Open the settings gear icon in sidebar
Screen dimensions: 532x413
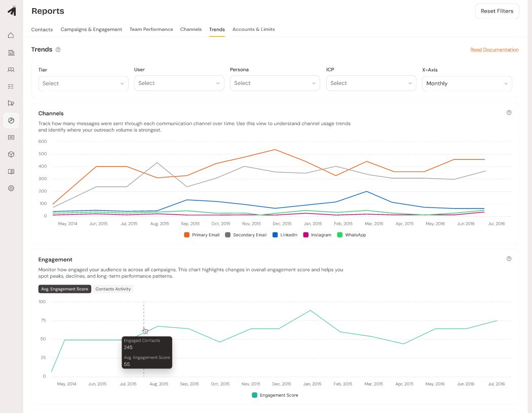11,188
